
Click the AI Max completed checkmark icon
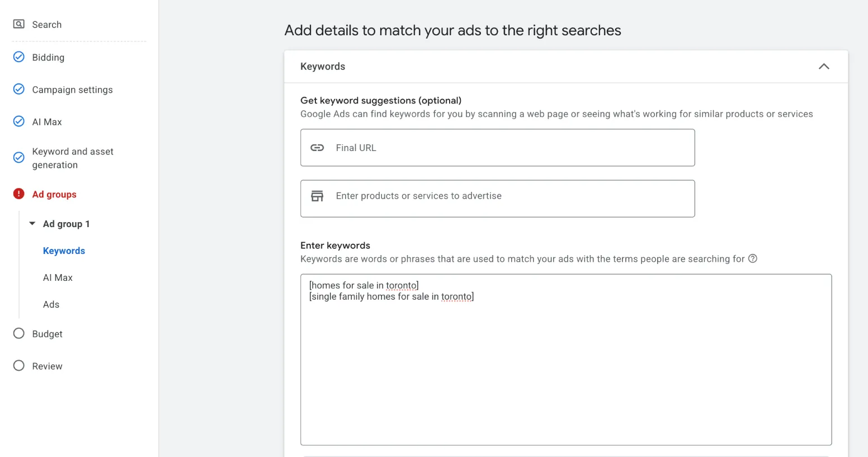[19, 121]
